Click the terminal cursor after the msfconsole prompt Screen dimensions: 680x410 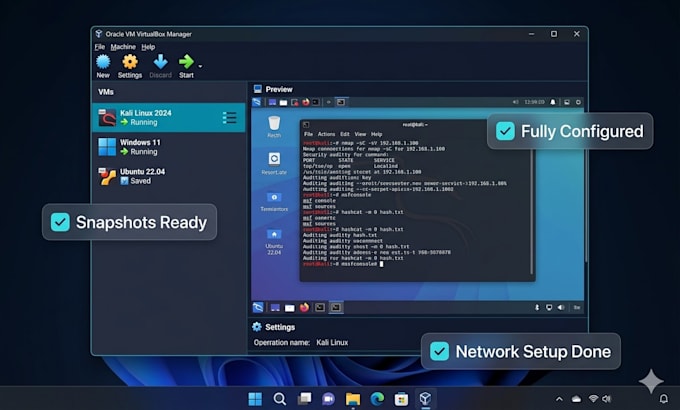pos(381,264)
